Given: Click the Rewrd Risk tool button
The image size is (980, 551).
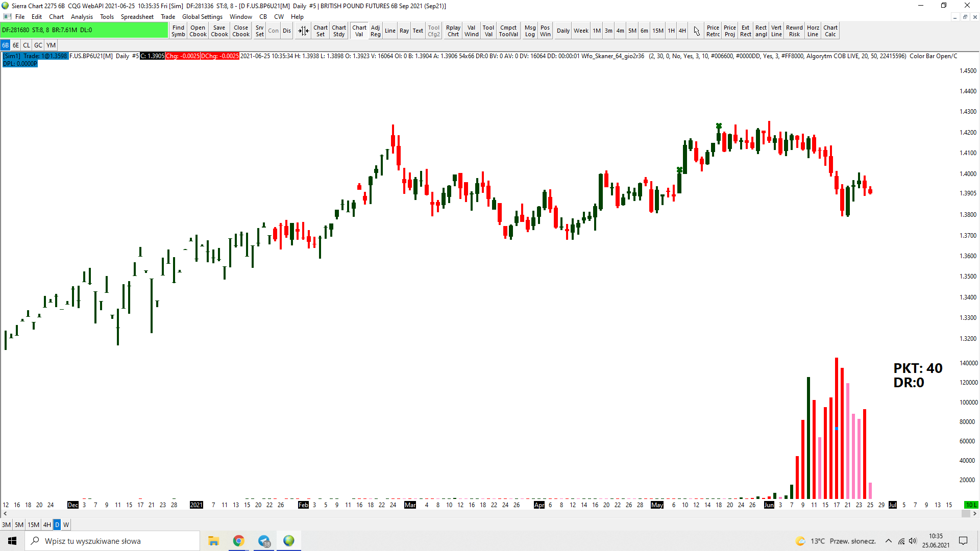Looking at the screenshot, I should pos(794,31).
